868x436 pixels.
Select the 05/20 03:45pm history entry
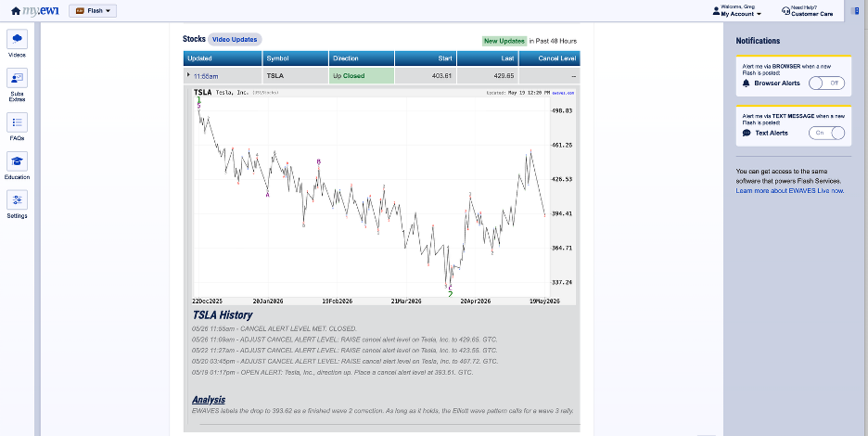[x=345, y=362]
